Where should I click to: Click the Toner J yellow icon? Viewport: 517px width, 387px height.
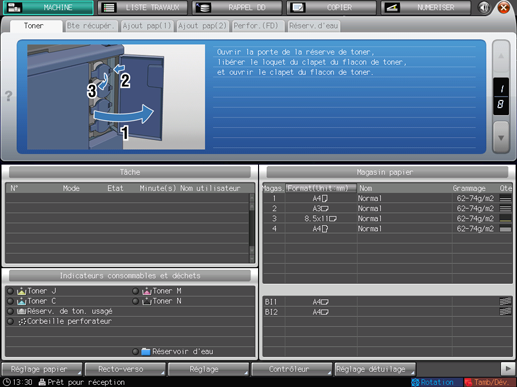point(22,291)
